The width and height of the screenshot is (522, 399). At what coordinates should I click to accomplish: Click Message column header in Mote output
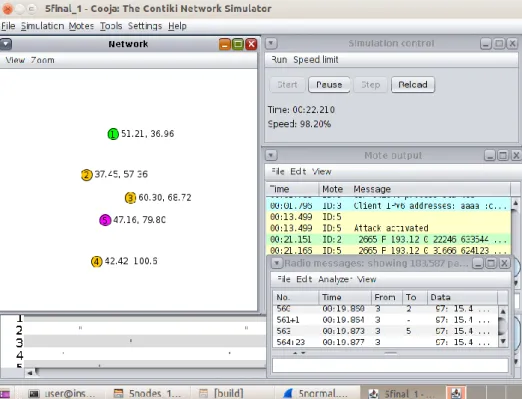[430, 189]
